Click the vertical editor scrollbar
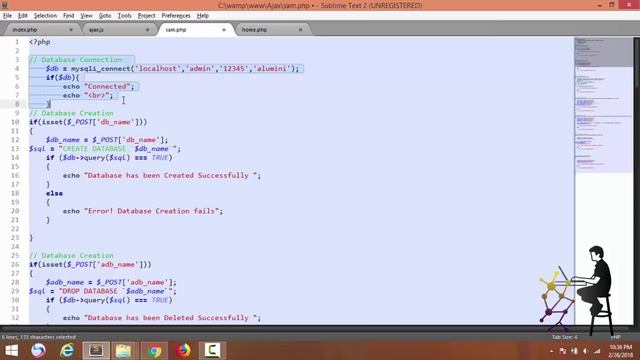 (x=636, y=180)
